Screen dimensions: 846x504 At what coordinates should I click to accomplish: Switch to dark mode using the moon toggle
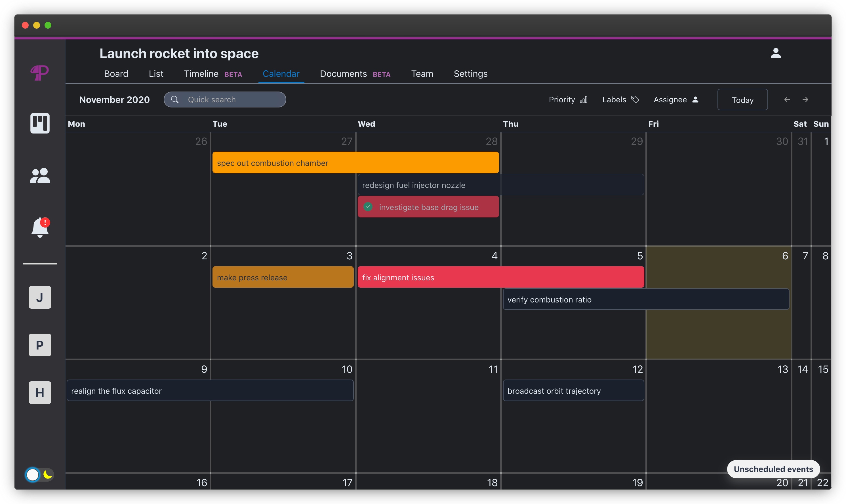click(47, 475)
